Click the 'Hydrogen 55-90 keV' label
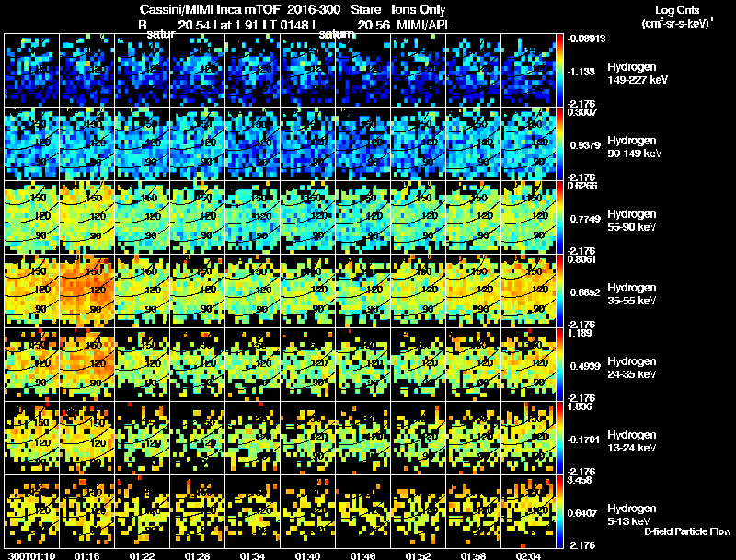 [632, 221]
